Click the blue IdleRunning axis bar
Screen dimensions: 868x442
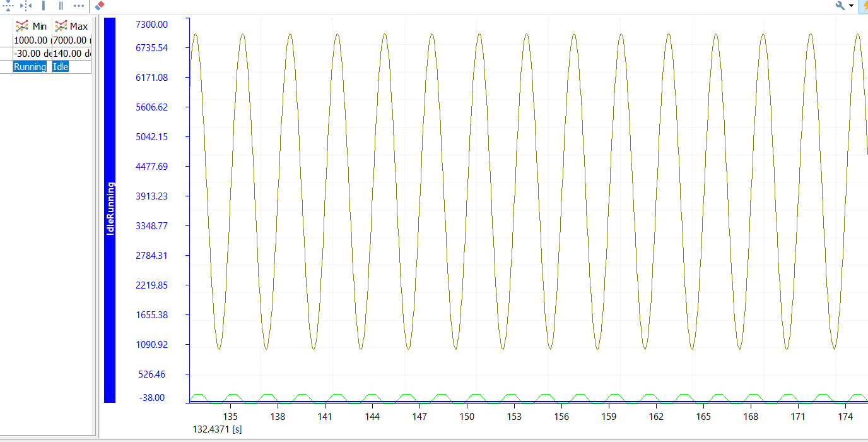110,210
